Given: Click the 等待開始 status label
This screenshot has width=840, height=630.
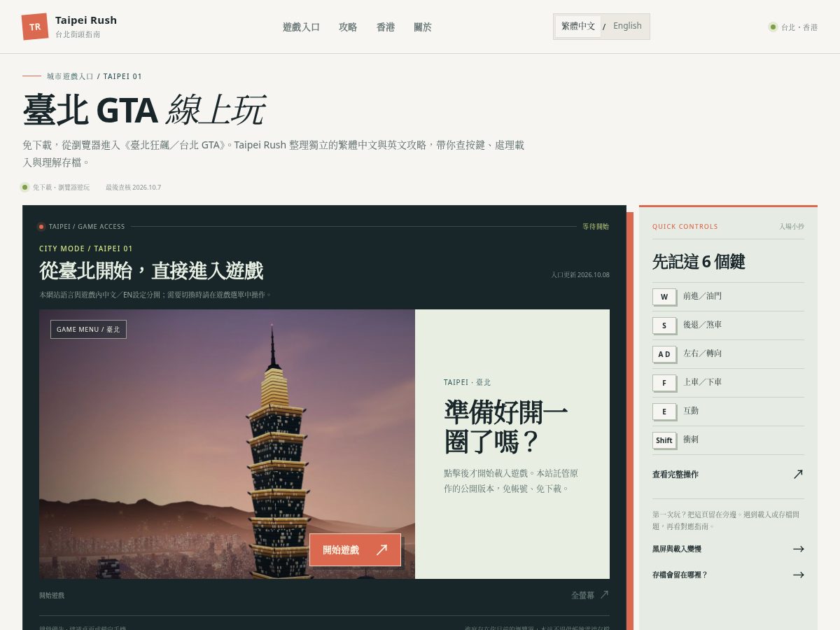Looking at the screenshot, I should point(596,226).
